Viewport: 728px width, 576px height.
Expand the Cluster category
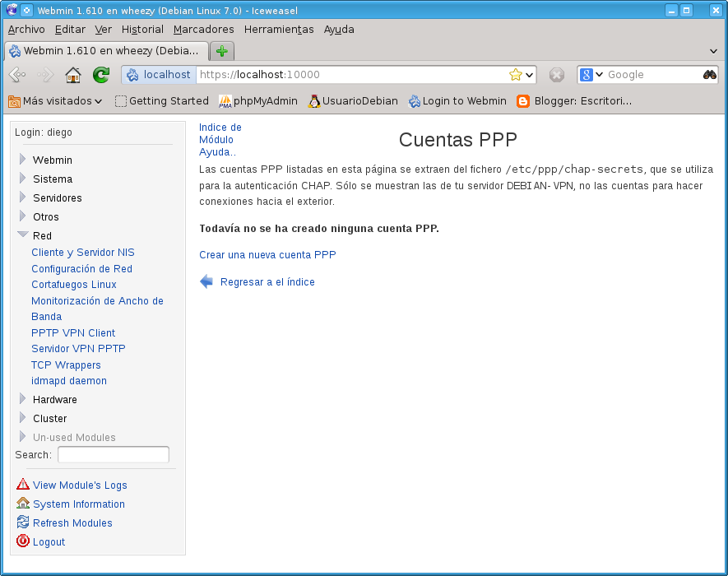[x=22, y=418]
